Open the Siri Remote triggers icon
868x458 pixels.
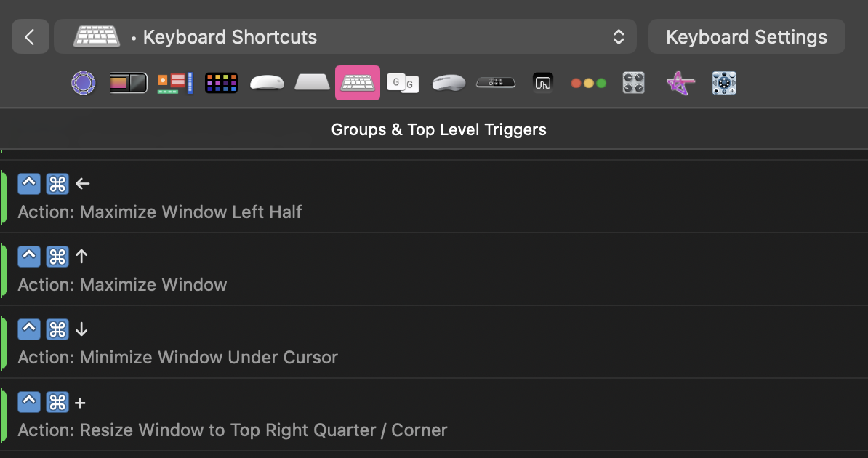point(495,83)
